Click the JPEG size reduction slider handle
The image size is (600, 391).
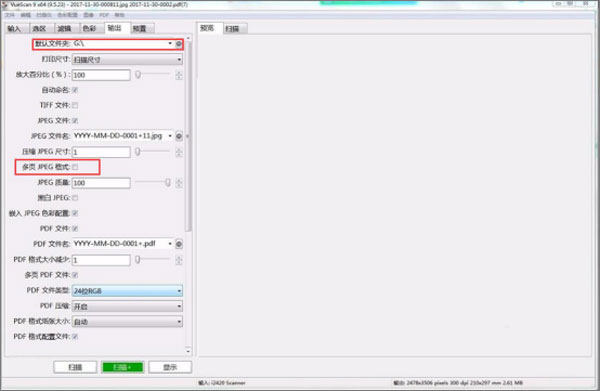tap(138, 152)
